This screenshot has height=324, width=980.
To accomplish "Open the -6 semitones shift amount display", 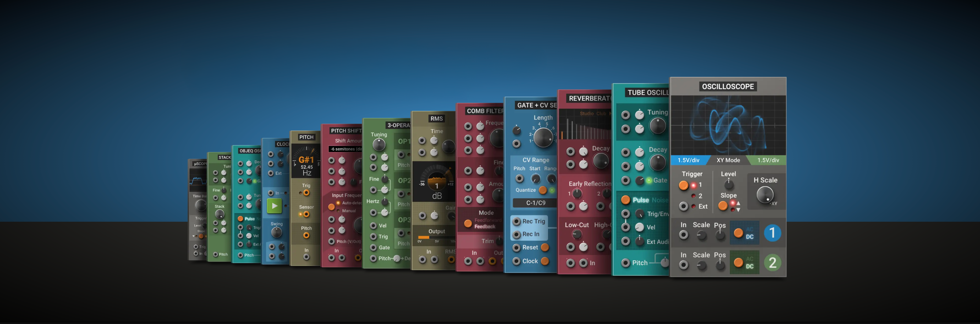I will tap(345, 149).
